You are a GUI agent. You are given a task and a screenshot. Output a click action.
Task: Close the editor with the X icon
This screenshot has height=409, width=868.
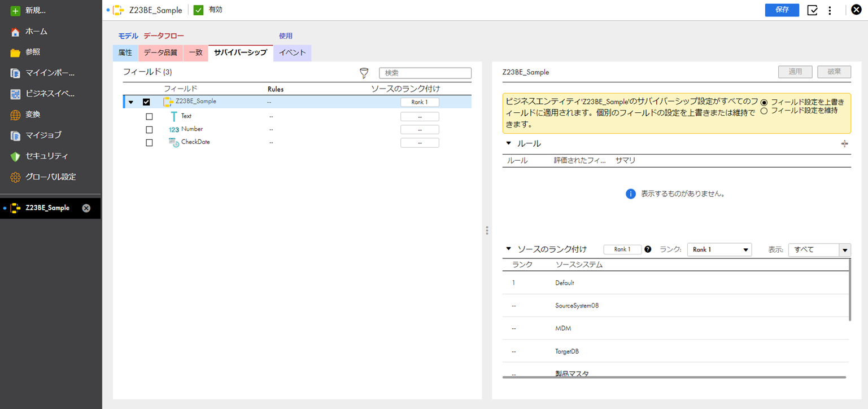tap(856, 10)
